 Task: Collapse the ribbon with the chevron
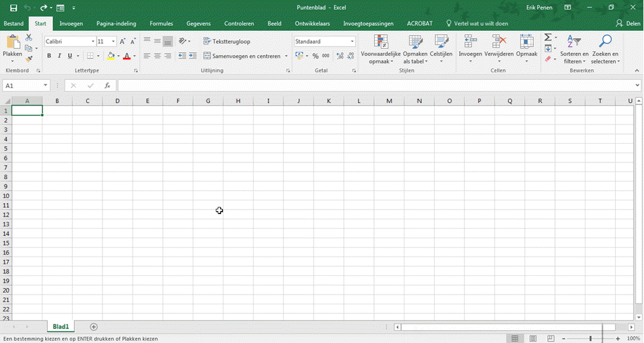point(637,71)
